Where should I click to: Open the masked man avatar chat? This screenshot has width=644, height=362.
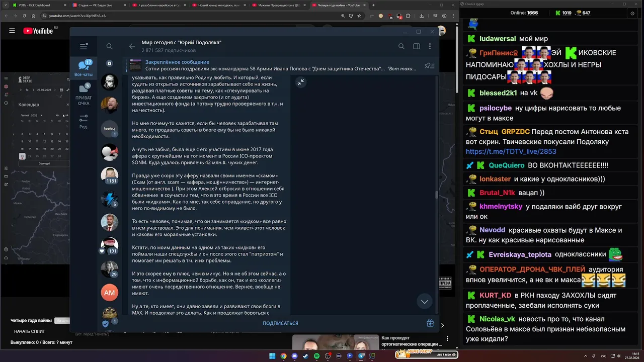click(110, 81)
